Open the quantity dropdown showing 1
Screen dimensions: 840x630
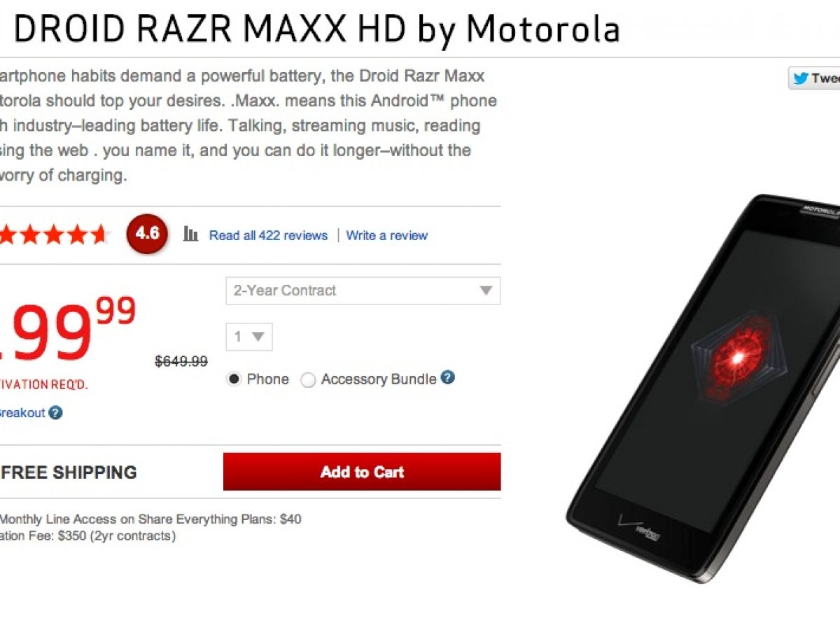click(249, 337)
